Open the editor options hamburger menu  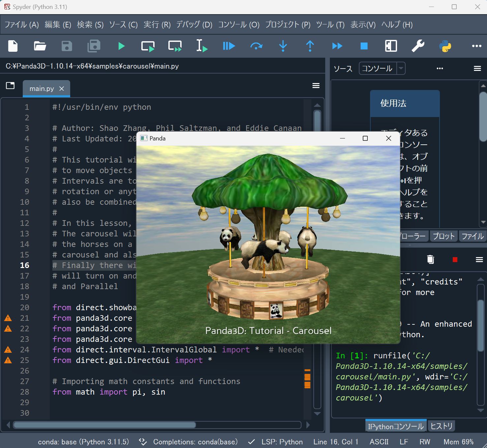pos(315,85)
